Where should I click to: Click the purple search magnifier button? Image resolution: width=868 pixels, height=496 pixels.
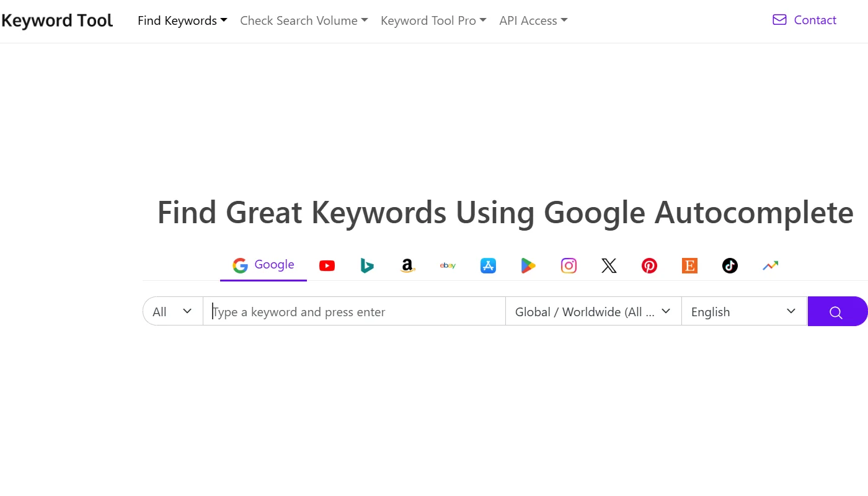(x=837, y=311)
